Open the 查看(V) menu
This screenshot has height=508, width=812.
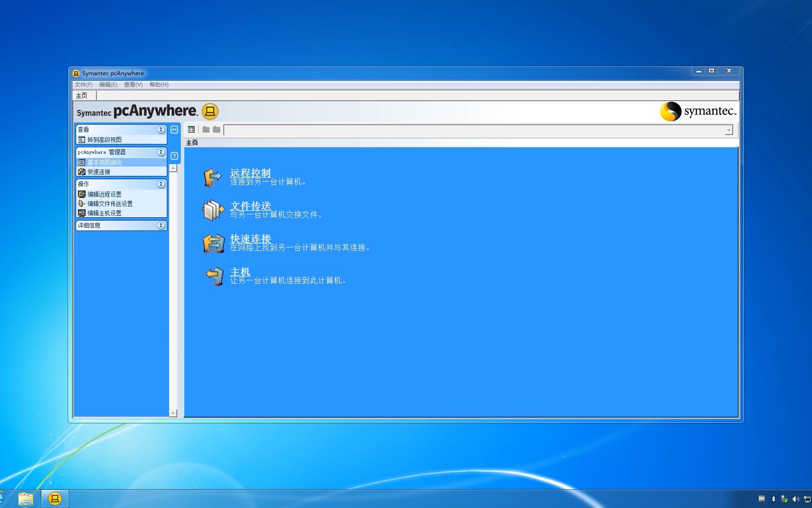click(x=133, y=85)
